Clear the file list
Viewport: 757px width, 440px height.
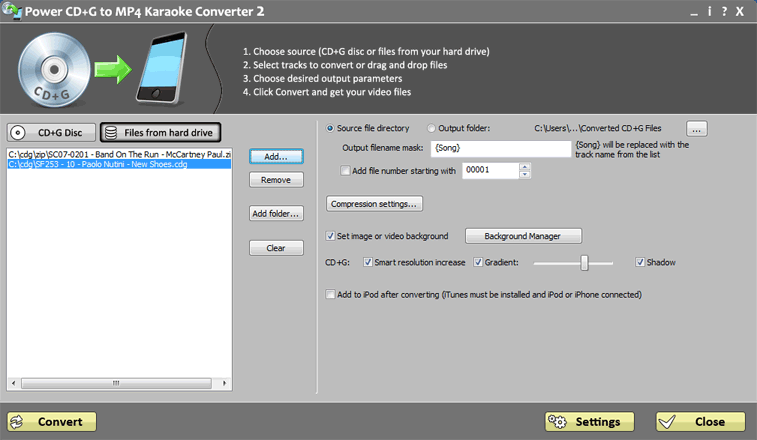(276, 248)
